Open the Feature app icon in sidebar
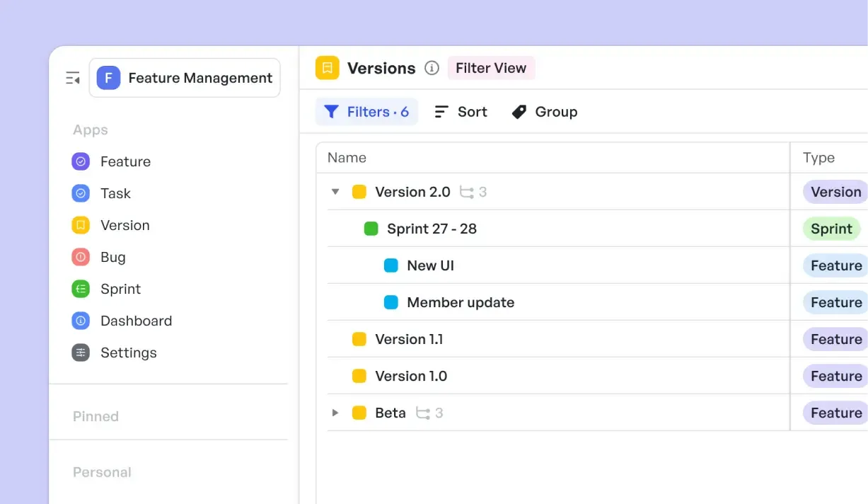The height and width of the screenshot is (504, 868). (x=81, y=161)
